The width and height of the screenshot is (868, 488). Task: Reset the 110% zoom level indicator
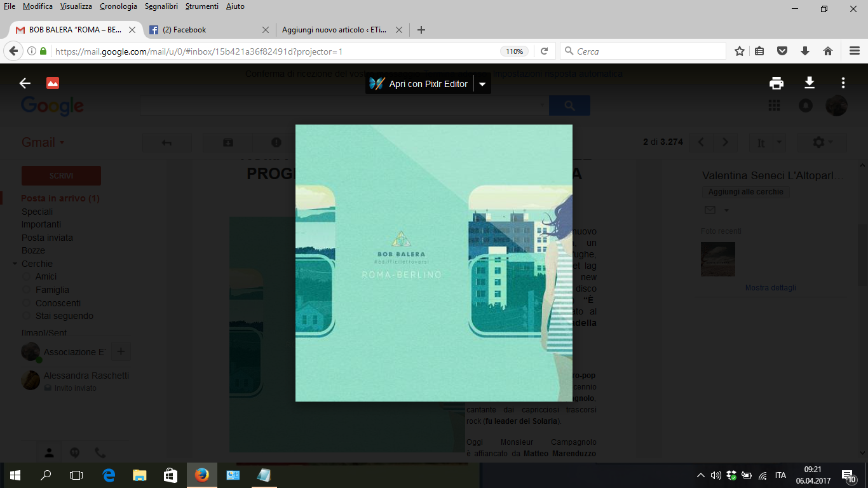[515, 51]
